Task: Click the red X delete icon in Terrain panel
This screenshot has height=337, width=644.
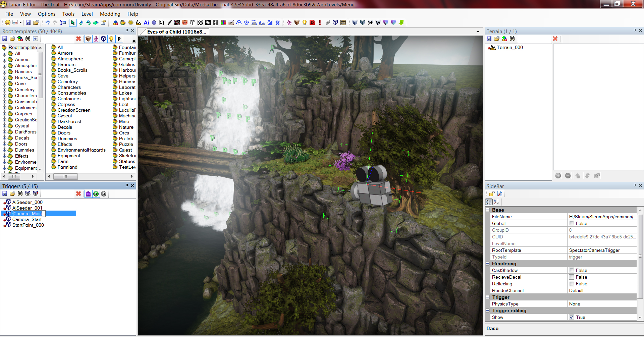Action: click(555, 39)
